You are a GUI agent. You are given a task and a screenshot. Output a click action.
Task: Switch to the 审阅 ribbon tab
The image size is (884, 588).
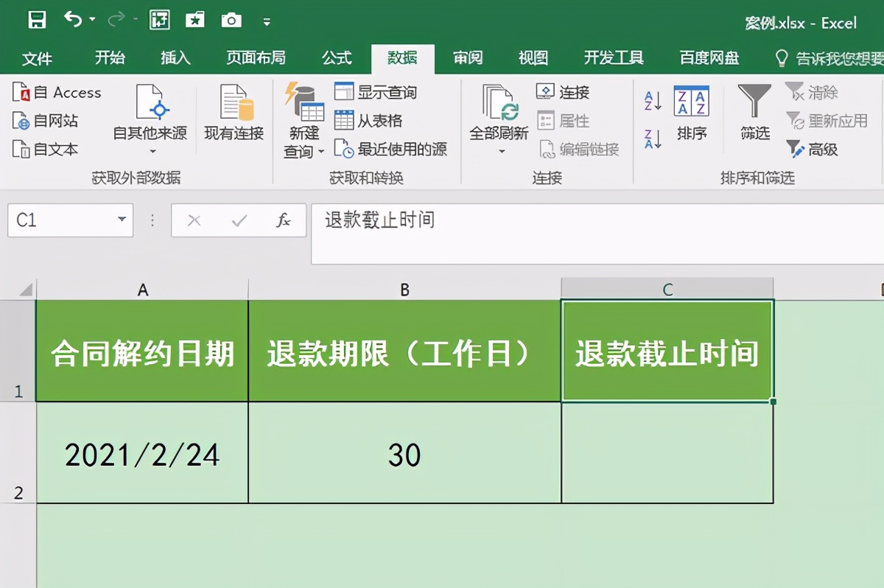click(x=468, y=57)
